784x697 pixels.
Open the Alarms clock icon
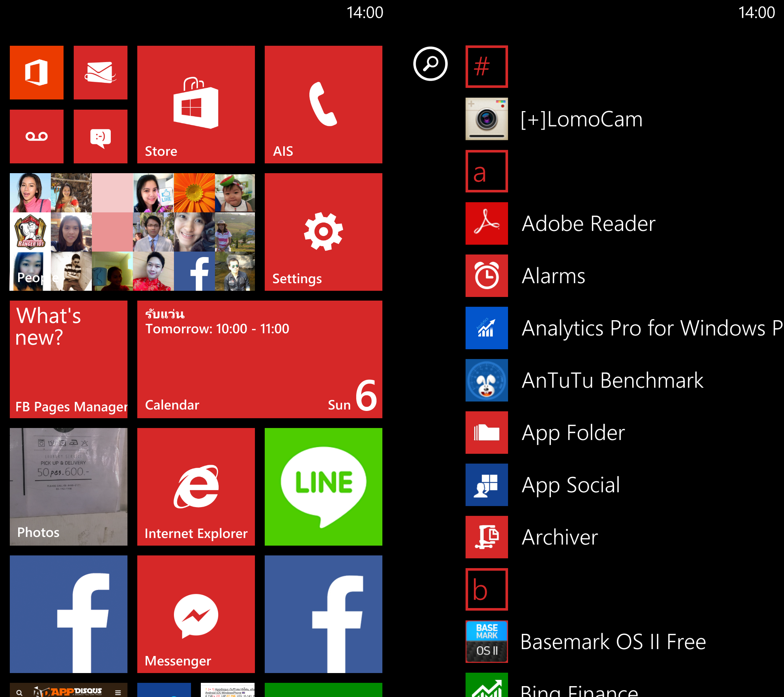(487, 276)
